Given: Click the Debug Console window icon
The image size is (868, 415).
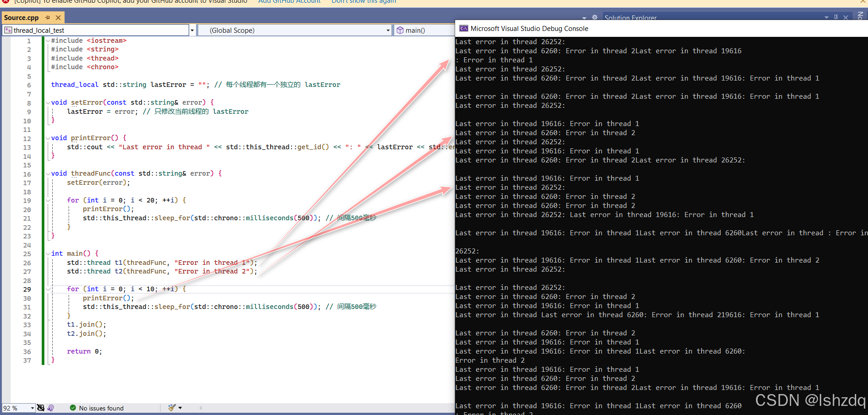Looking at the screenshot, I should click(464, 28).
